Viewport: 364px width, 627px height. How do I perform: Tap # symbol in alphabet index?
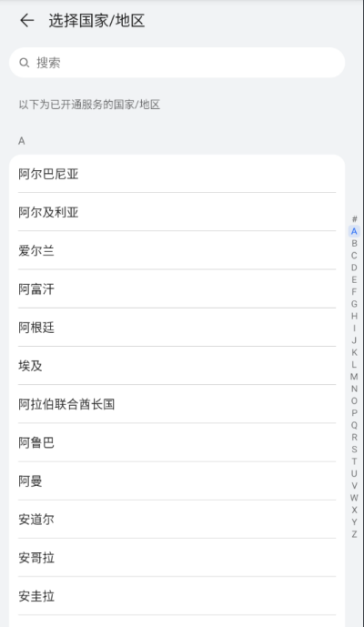point(354,218)
